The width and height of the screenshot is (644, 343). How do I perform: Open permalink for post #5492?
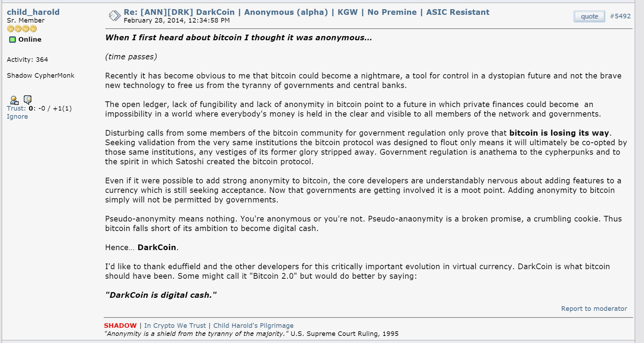[x=620, y=16]
